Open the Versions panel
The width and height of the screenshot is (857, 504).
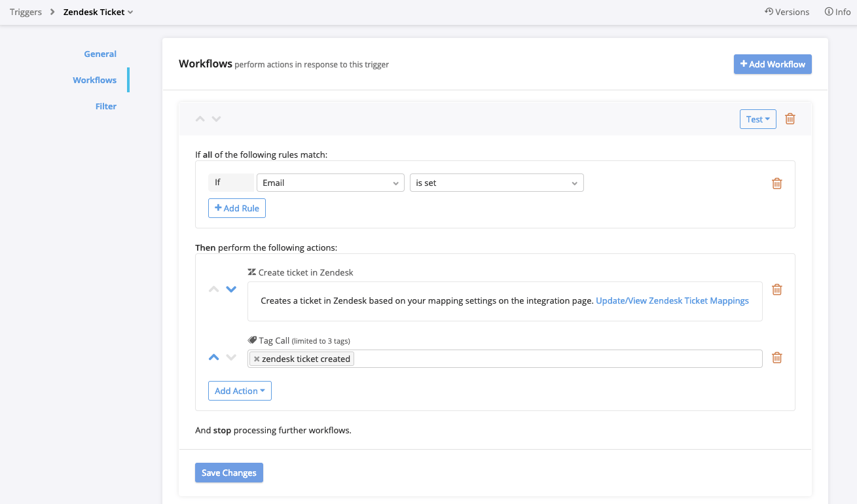(787, 11)
